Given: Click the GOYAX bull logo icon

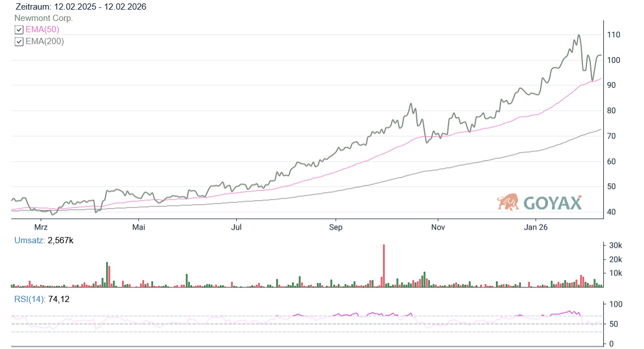Looking at the screenshot, I should point(508,202).
